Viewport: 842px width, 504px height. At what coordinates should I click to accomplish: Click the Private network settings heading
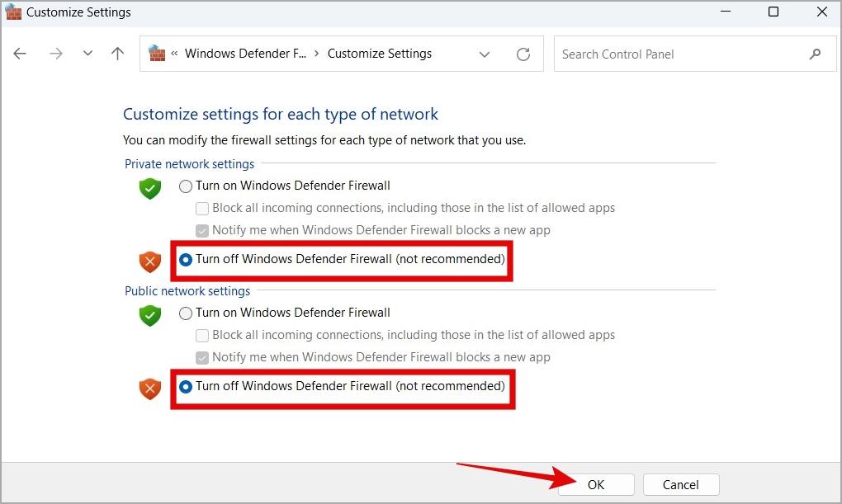tap(190, 164)
